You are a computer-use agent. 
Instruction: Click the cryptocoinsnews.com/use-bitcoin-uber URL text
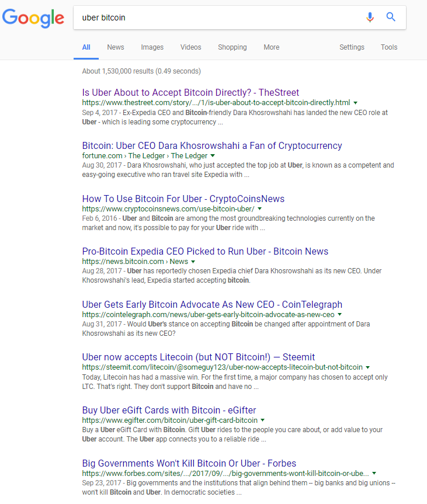pyautogui.click(x=168, y=209)
